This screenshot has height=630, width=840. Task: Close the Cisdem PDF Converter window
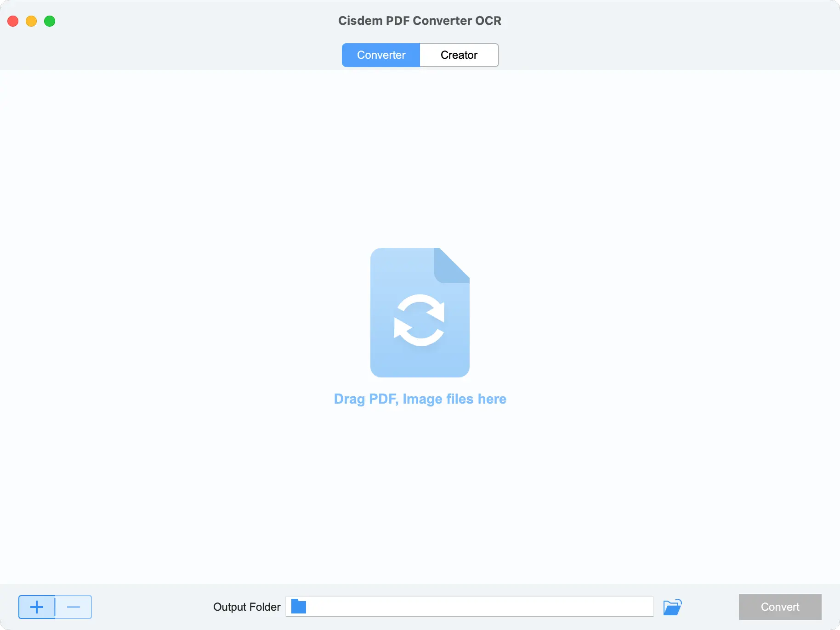pyautogui.click(x=13, y=21)
